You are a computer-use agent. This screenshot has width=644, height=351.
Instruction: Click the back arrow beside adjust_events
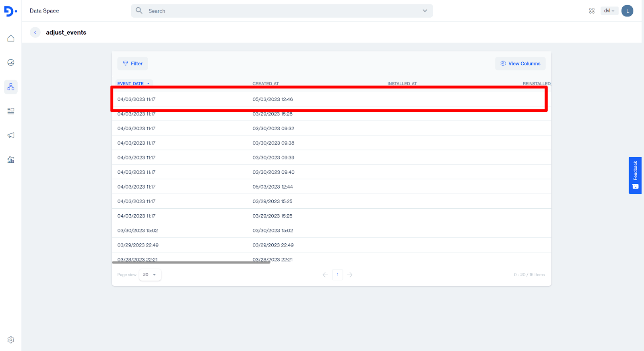coord(35,33)
